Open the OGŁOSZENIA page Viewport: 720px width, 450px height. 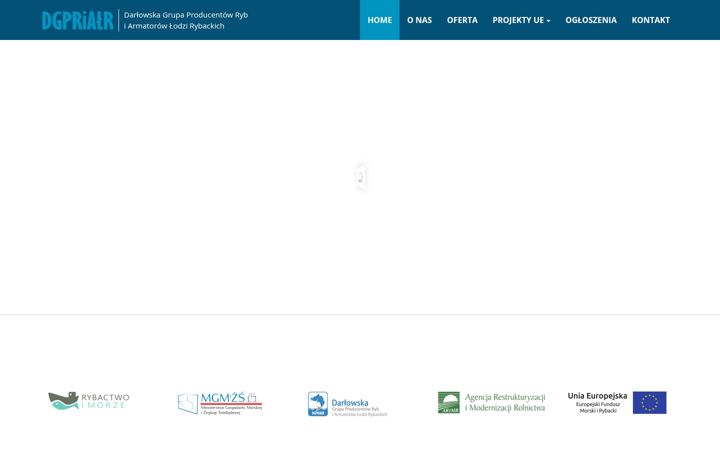point(591,20)
